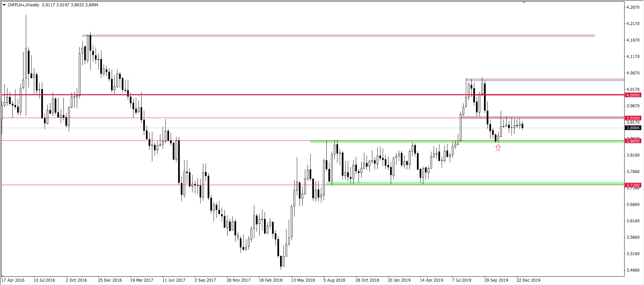Click the 3.9300 price level label
Viewport: 644px width, 285px height.
point(633,118)
